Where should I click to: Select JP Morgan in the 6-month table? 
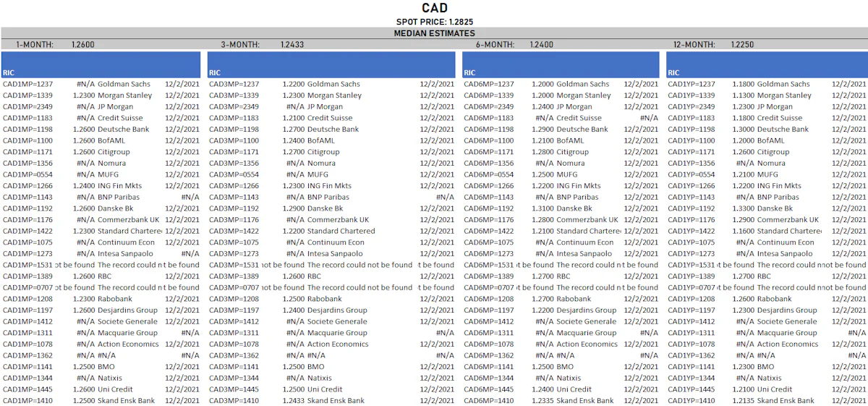pos(574,107)
